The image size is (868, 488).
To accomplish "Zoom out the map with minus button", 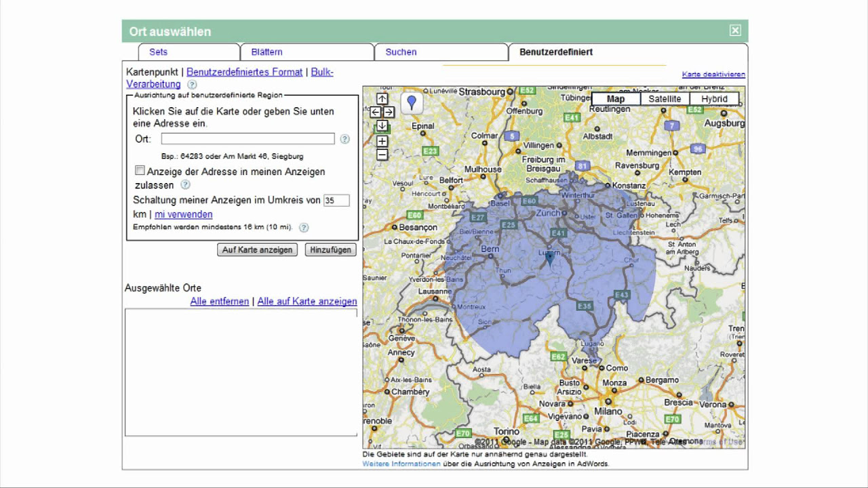I will (x=382, y=155).
